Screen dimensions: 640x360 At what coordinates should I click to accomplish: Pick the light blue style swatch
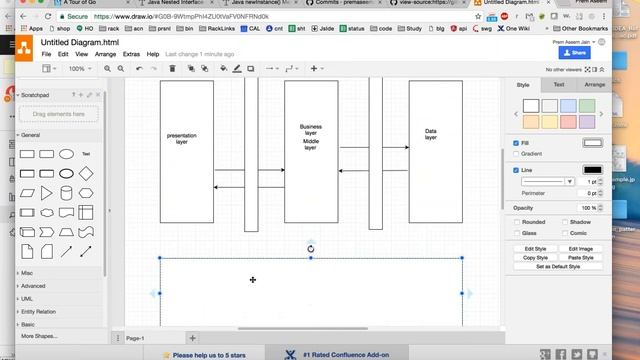tap(568, 106)
